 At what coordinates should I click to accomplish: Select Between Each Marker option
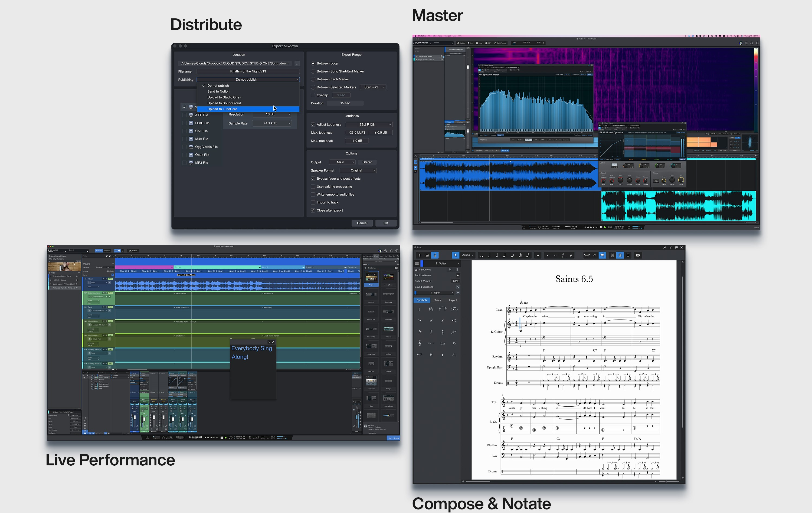(x=313, y=79)
